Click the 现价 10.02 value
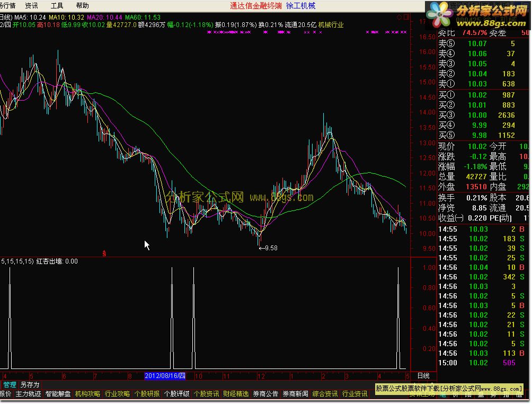 coord(477,147)
